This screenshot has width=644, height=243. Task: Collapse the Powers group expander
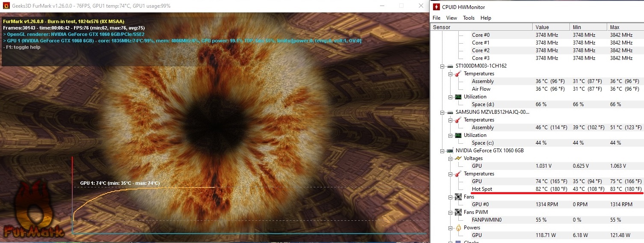[x=451, y=228]
